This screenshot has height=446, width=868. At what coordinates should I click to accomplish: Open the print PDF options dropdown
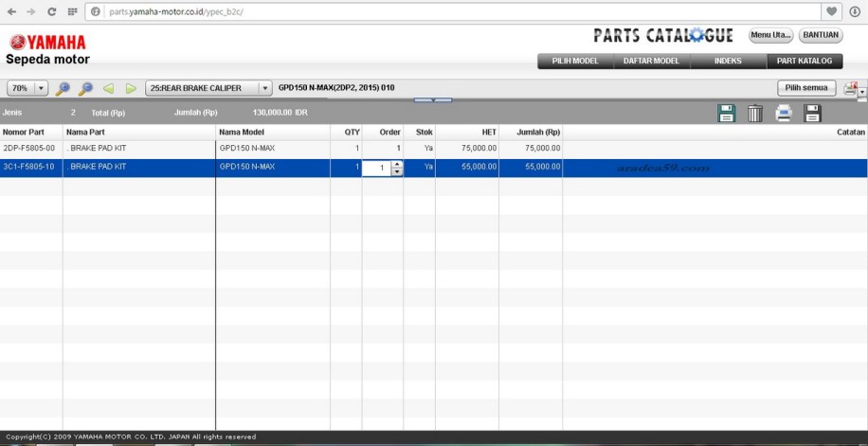861,92
